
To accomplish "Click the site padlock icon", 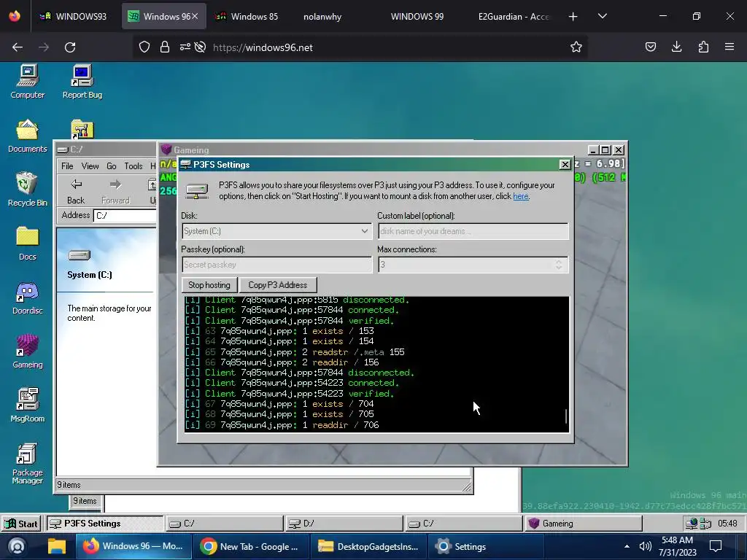I will (165, 47).
